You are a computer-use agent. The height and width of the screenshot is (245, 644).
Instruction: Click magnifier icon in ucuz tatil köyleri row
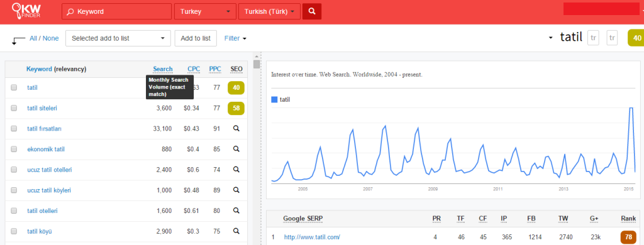pyautogui.click(x=236, y=190)
